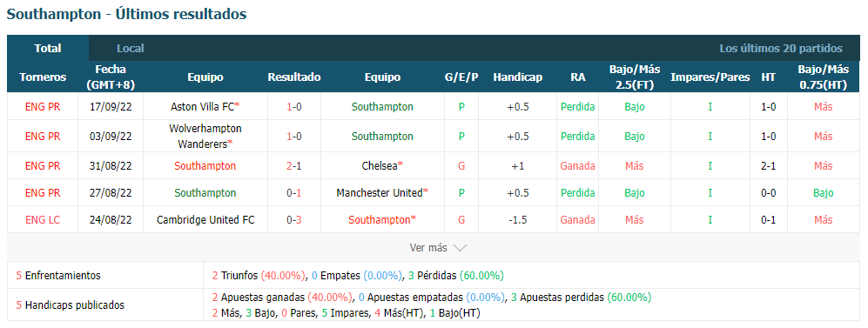Screen dimensions: 868x328
Task: Click the Resultado column header
Action: [294, 77]
